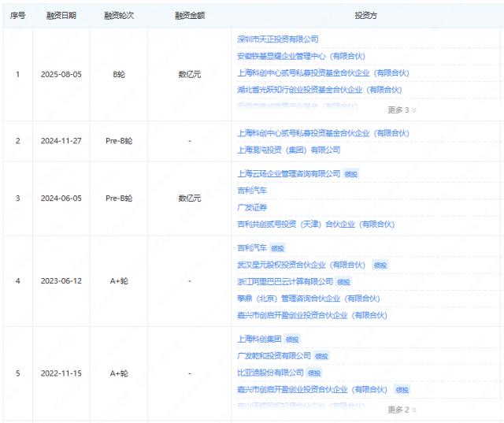
Task: Open the 投资（集团）有限公司 link in 2024-11-27 row
Action: (x=289, y=150)
